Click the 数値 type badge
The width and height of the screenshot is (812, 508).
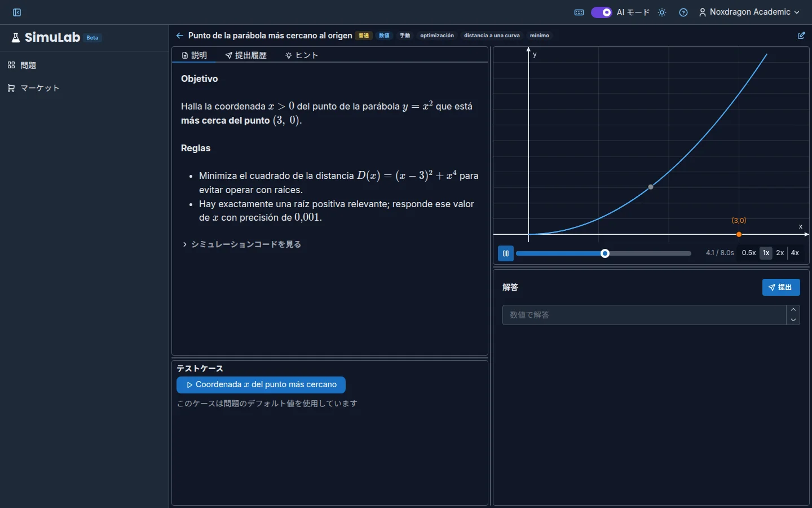(384, 36)
